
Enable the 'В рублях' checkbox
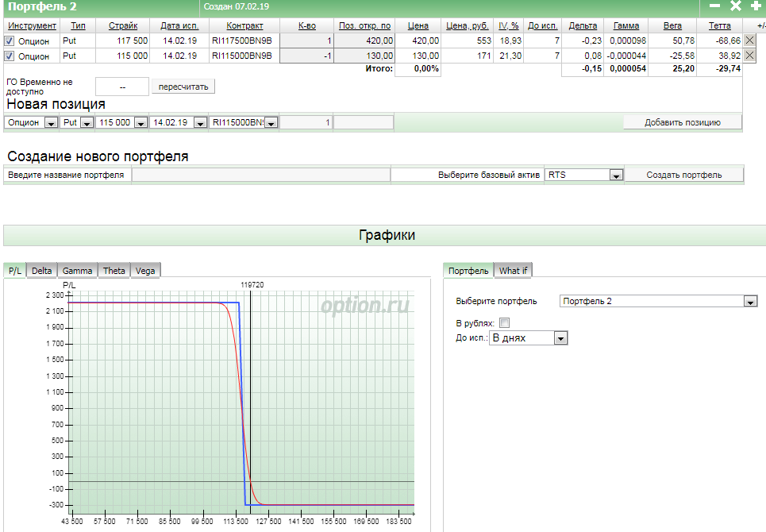[x=505, y=323]
